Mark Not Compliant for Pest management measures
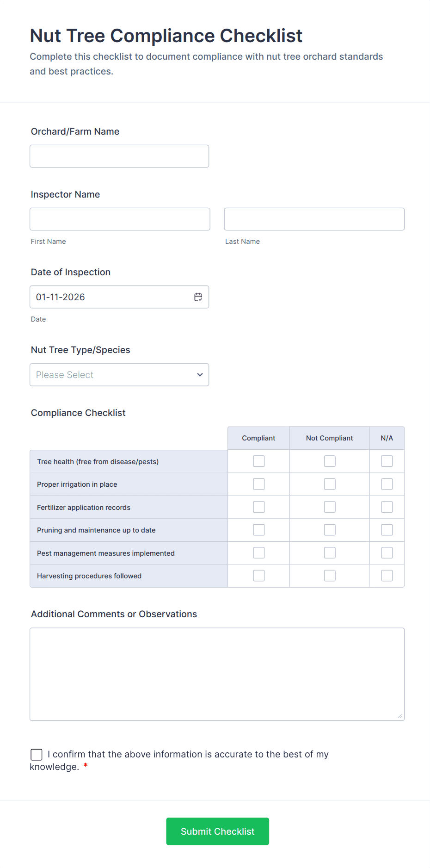 pyautogui.click(x=329, y=552)
